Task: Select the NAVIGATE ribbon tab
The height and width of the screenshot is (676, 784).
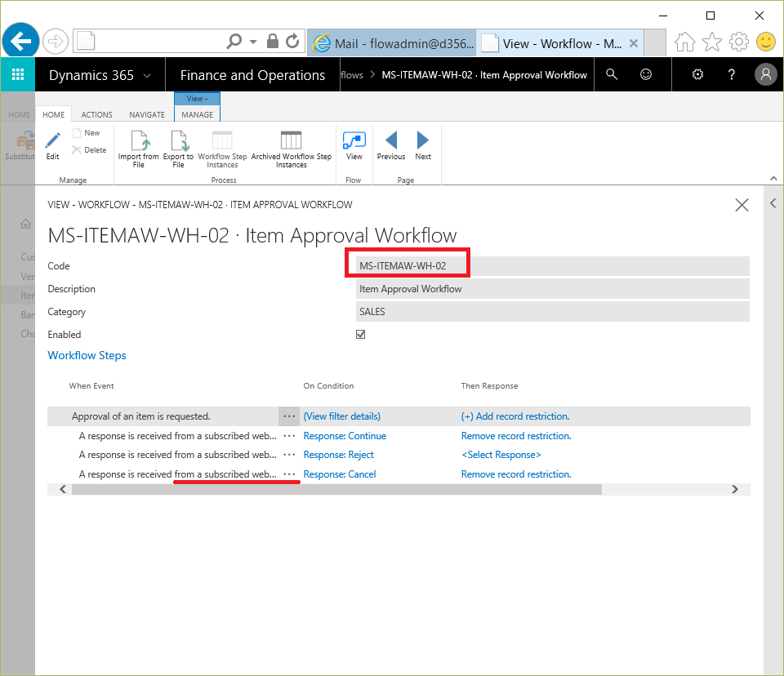Action: pos(147,114)
